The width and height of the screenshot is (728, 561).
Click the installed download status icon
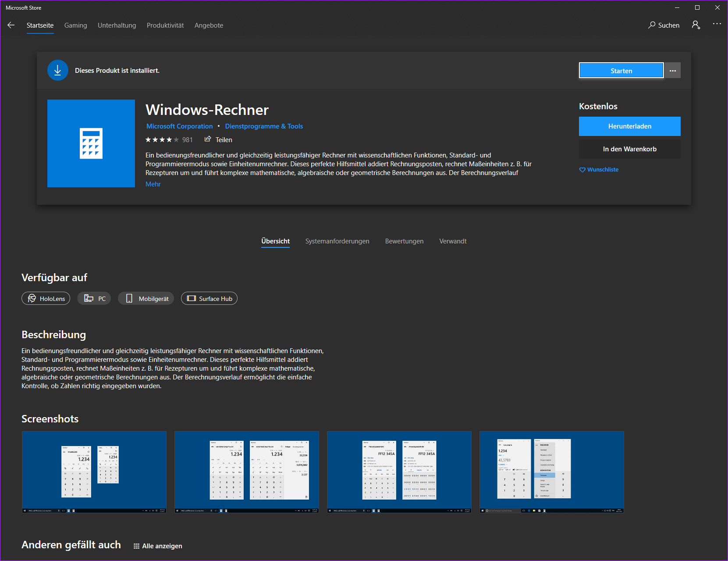[x=58, y=70]
